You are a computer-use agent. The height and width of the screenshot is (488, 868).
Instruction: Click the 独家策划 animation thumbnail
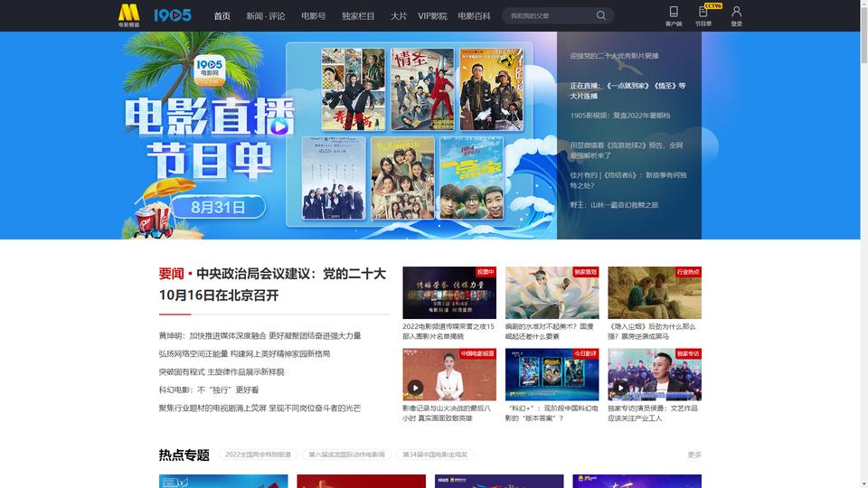(552, 293)
